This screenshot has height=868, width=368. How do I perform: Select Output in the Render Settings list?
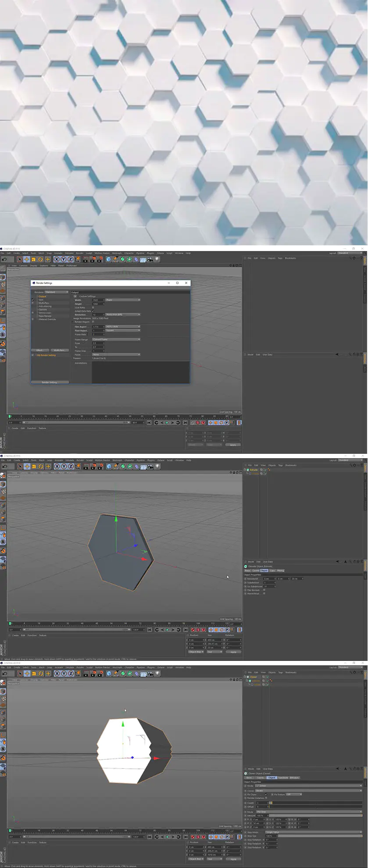coord(43,297)
